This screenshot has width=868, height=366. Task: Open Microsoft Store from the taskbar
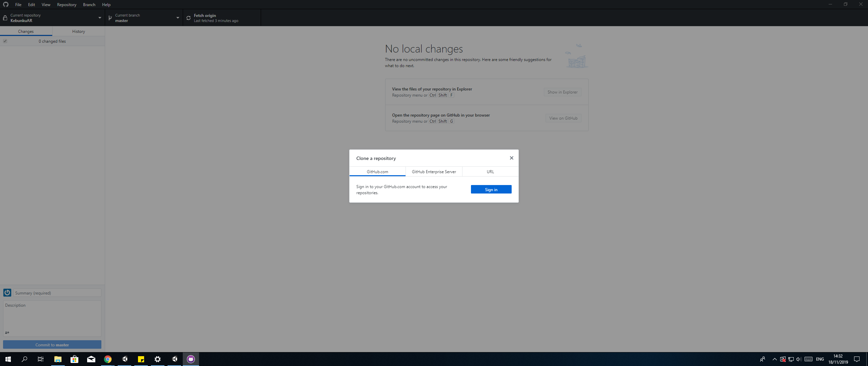(x=74, y=359)
